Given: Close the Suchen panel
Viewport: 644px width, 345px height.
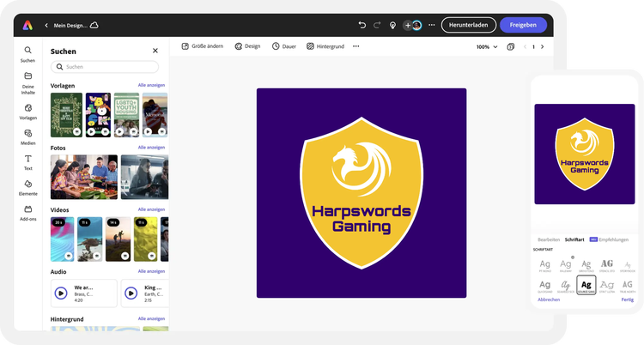Looking at the screenshot, I should click(x=155, y=51).
